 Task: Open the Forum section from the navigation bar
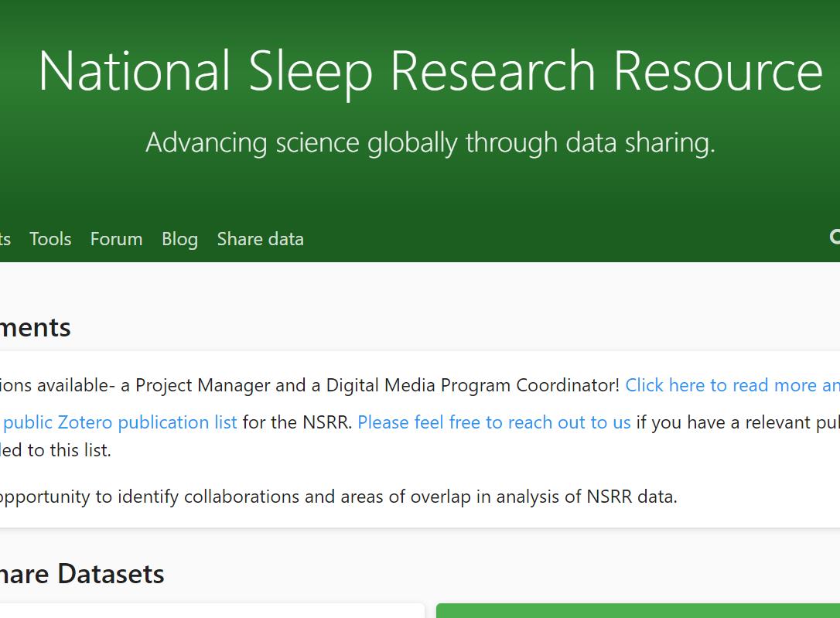116,239
